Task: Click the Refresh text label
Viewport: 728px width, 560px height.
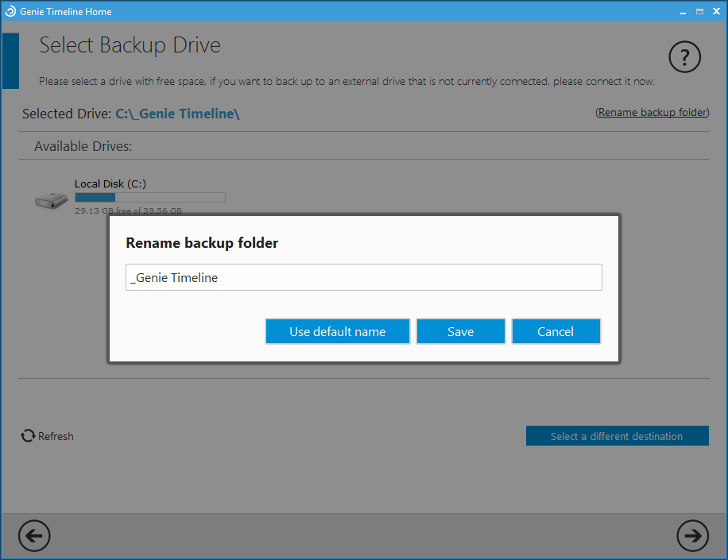Action: click(56, 436)
